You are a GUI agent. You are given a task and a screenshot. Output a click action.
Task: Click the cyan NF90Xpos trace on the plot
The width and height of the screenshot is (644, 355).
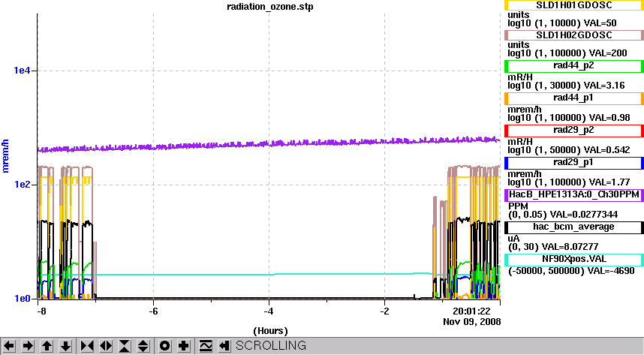tap(269, 274)
